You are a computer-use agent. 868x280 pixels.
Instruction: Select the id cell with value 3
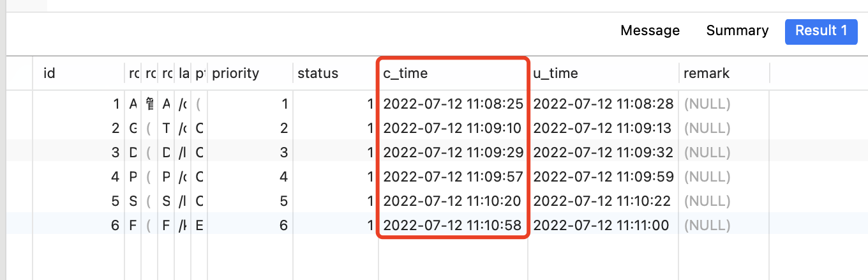click(x=115, y=153)
